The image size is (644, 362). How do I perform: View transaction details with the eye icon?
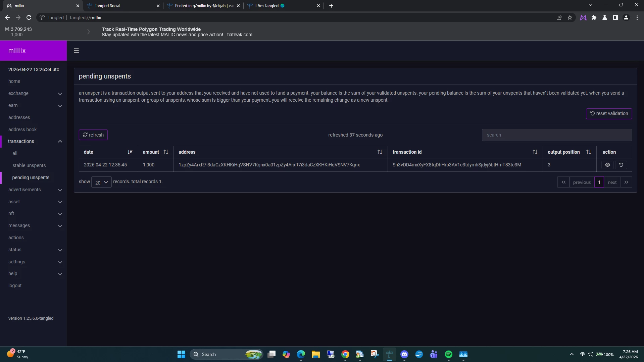click(x=607, y=165)
